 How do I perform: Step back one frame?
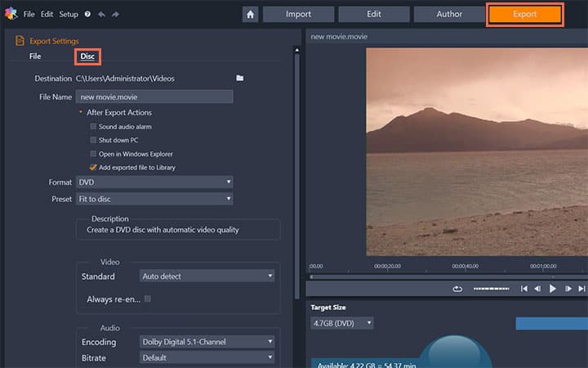pos(537,289)
